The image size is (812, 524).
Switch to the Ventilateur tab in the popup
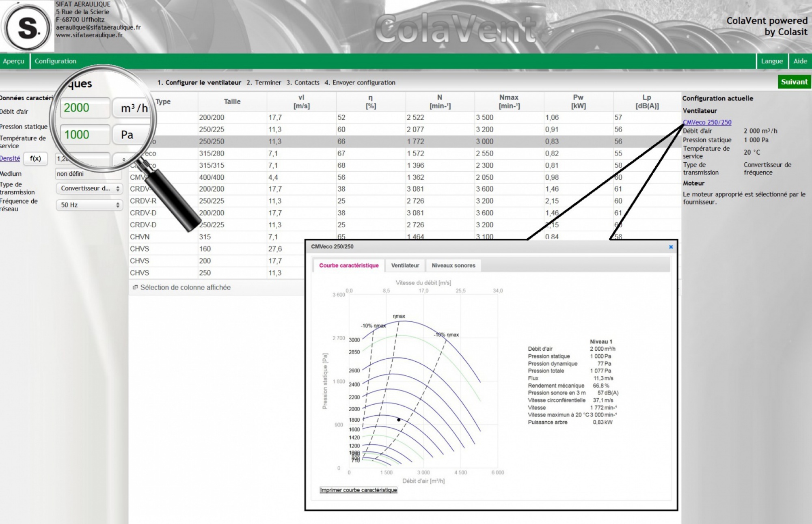pyautogui.click(x=405, y=265)
